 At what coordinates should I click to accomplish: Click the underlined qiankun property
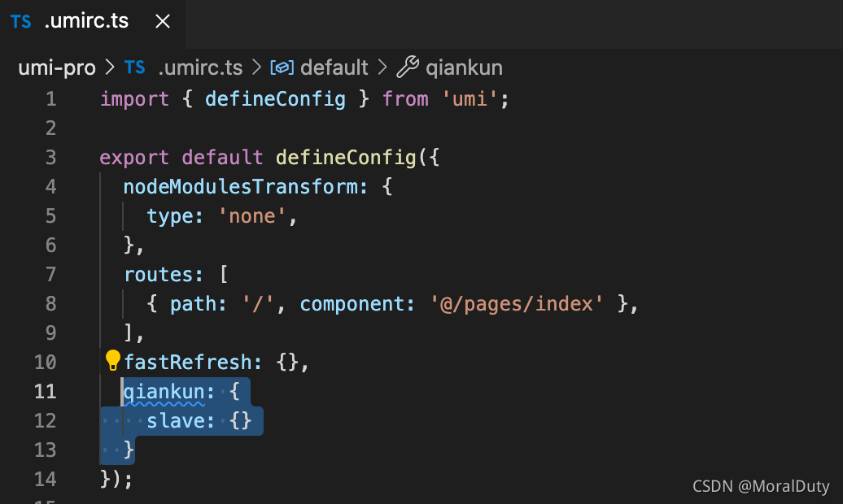point(164,392)
